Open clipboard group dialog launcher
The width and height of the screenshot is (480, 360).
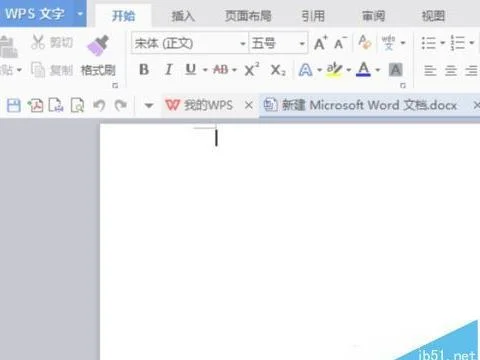point(115,86)
